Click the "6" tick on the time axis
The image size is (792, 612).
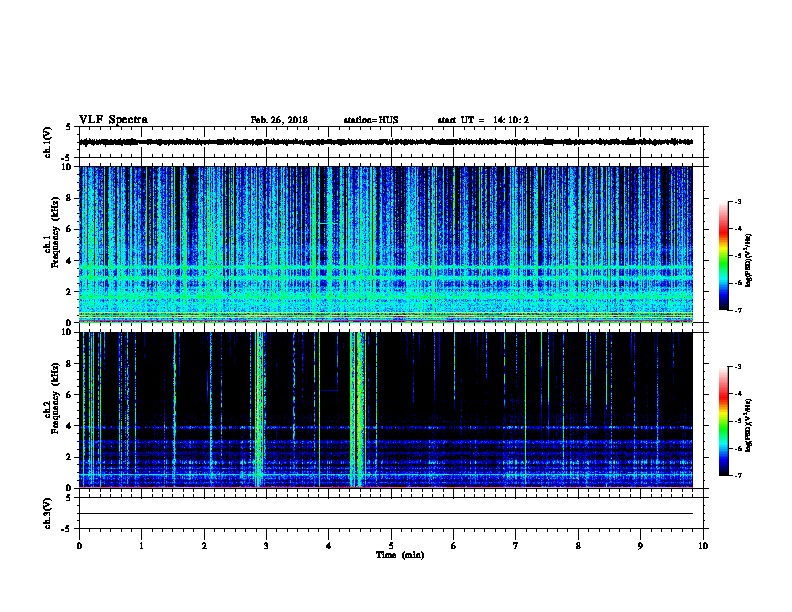[x=453, y=546]
